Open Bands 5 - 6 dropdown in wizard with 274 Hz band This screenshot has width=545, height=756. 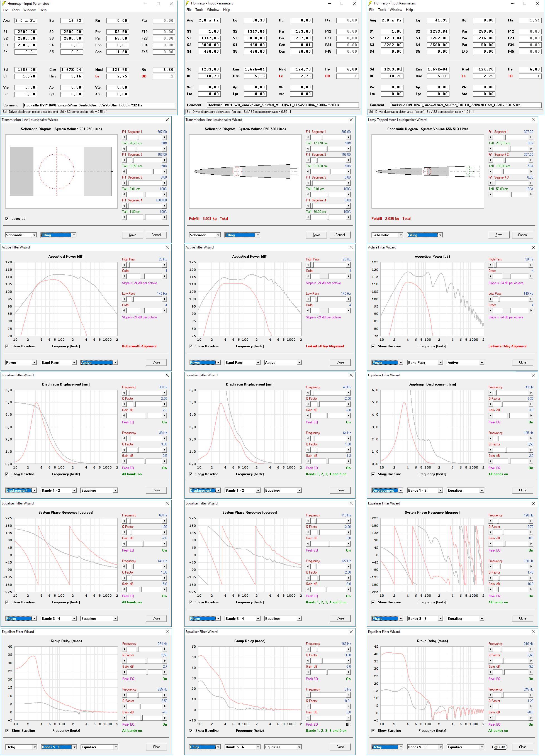(59, 747)
